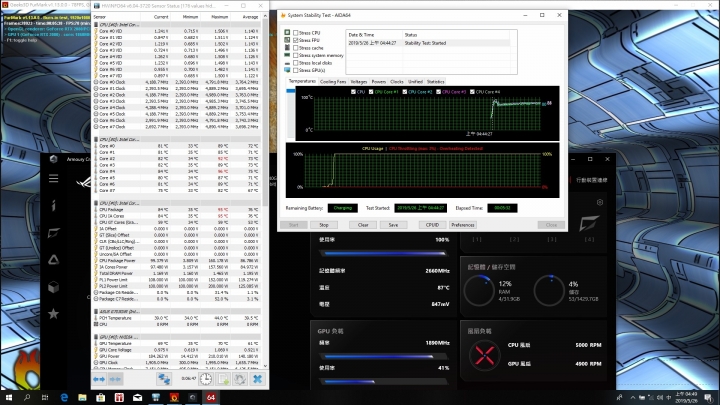Switch to Cooling Fans tab
This screenshot has width=720, height=405.
pos(333,82)
